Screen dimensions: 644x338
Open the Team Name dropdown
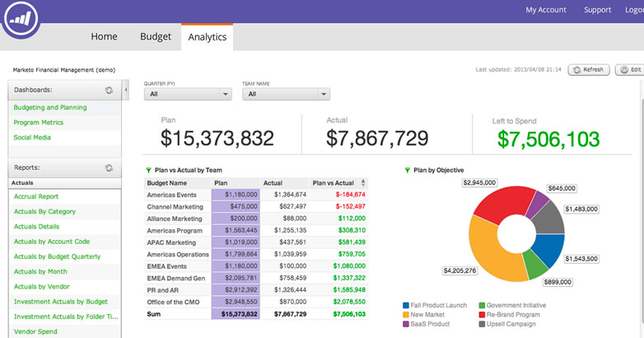286,94
